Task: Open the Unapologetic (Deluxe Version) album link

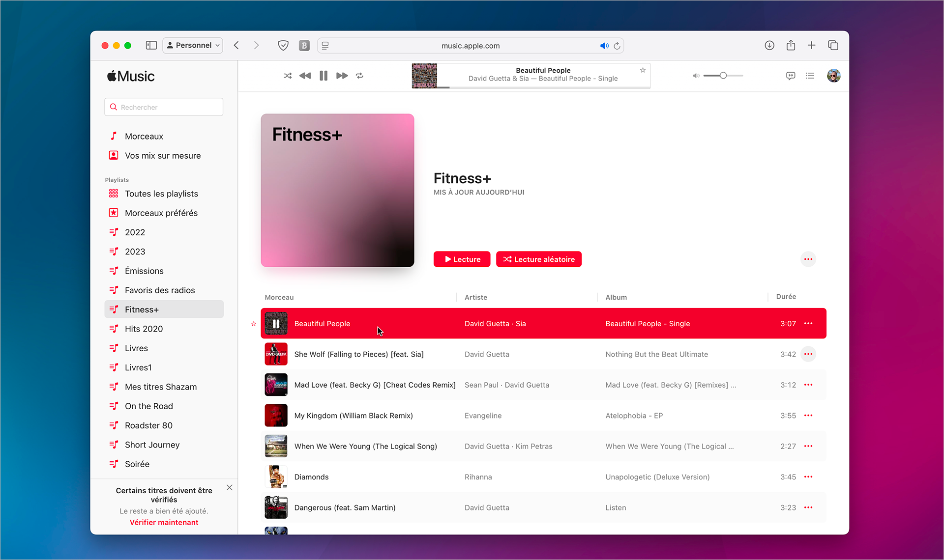Action: pos(657,477)
